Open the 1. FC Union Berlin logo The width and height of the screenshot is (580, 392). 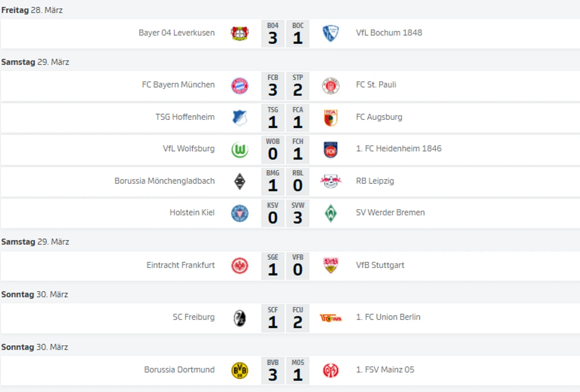pyautogui.click(x=331, y=318)
